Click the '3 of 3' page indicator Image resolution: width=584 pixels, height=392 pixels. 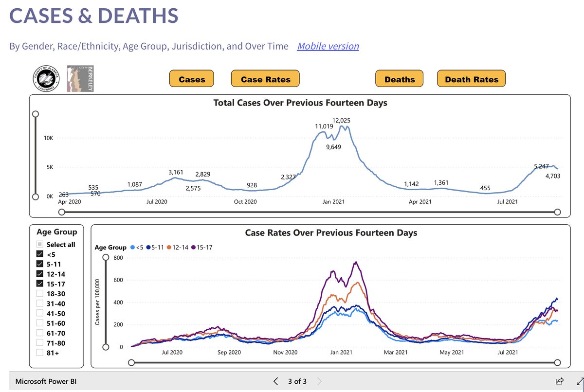297,381
